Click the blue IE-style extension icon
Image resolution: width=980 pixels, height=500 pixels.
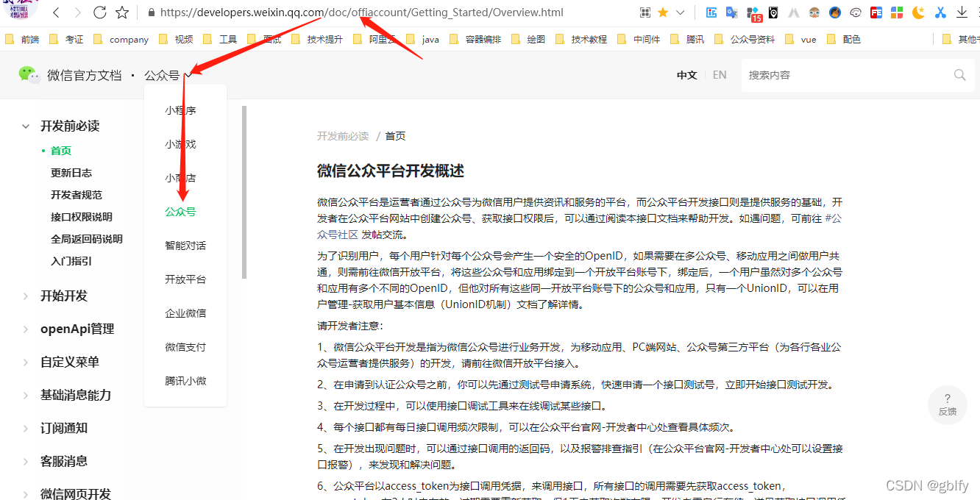[x=711, y=12]
